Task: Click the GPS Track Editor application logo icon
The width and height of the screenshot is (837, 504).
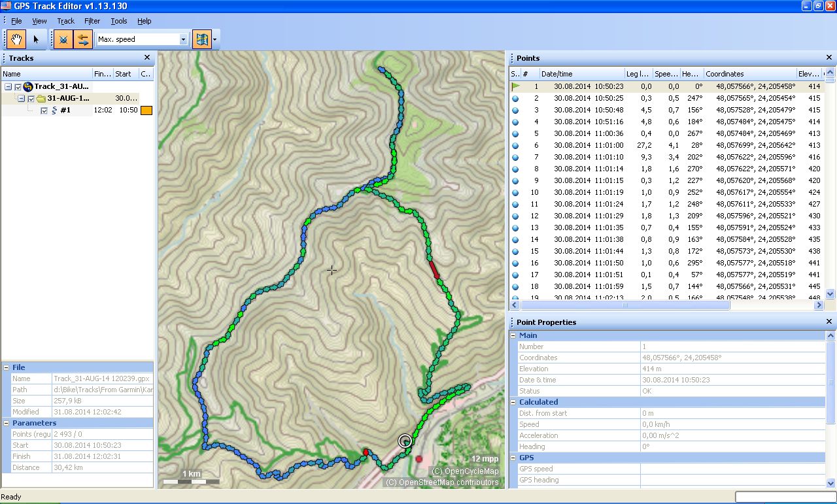Action: pos(5,6)
